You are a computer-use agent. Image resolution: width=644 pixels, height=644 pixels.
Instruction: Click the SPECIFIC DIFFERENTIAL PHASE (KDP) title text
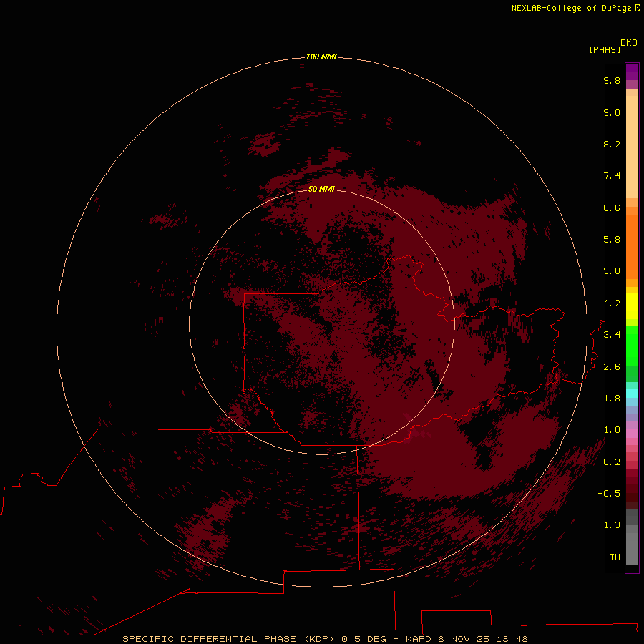point(230,639)
